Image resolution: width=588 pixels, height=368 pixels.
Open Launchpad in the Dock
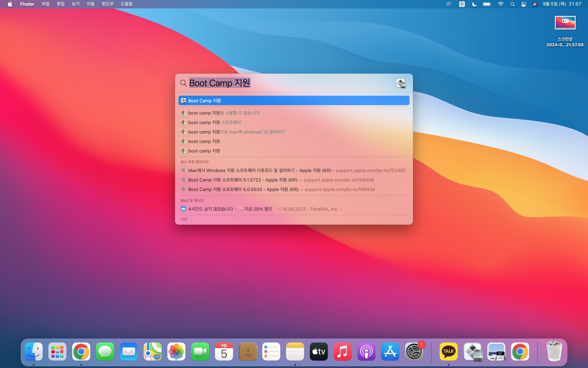[x=57, y=352]
